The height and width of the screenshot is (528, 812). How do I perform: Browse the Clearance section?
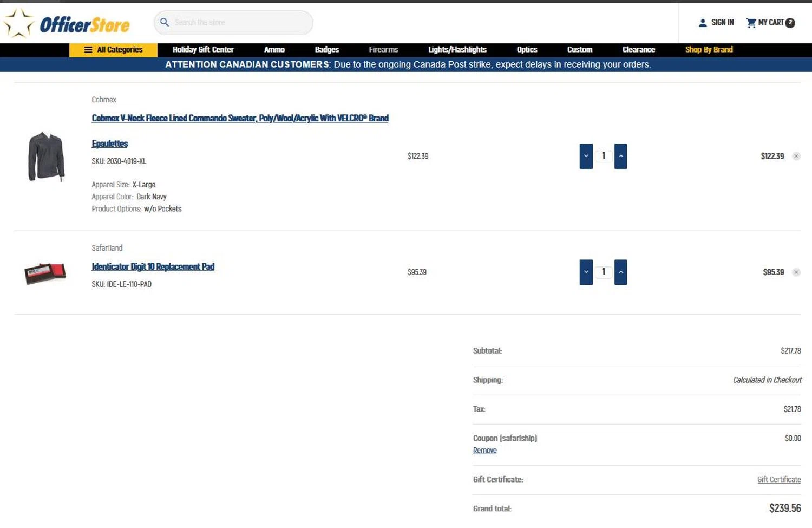click(x=639, y=50)
